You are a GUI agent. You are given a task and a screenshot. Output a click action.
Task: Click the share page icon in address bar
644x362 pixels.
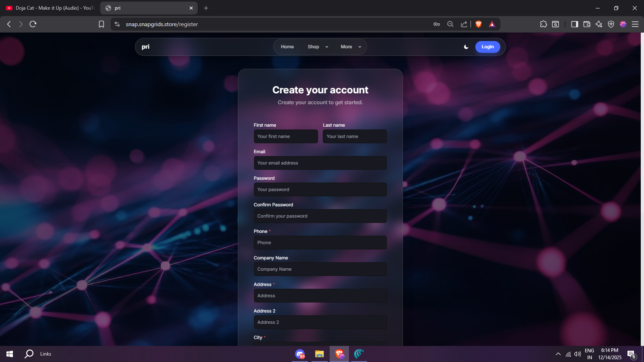coord(464,24)
